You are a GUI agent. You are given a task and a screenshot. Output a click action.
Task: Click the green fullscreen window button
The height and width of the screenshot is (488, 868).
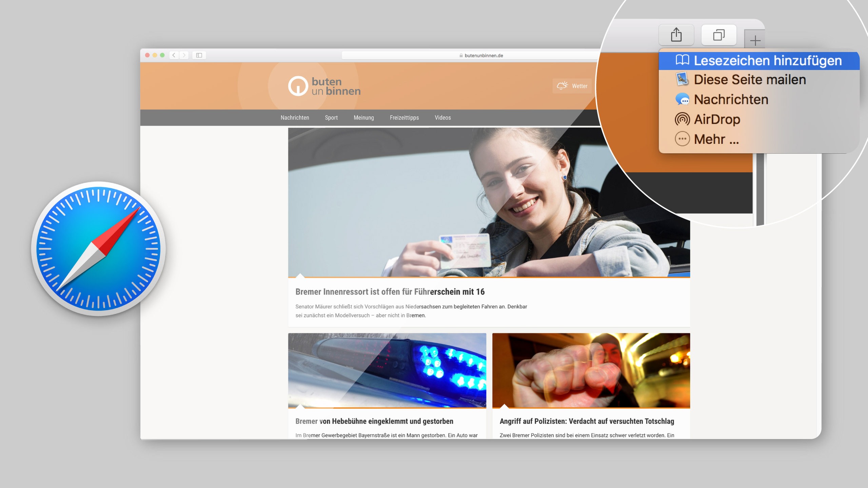(162, 55)
